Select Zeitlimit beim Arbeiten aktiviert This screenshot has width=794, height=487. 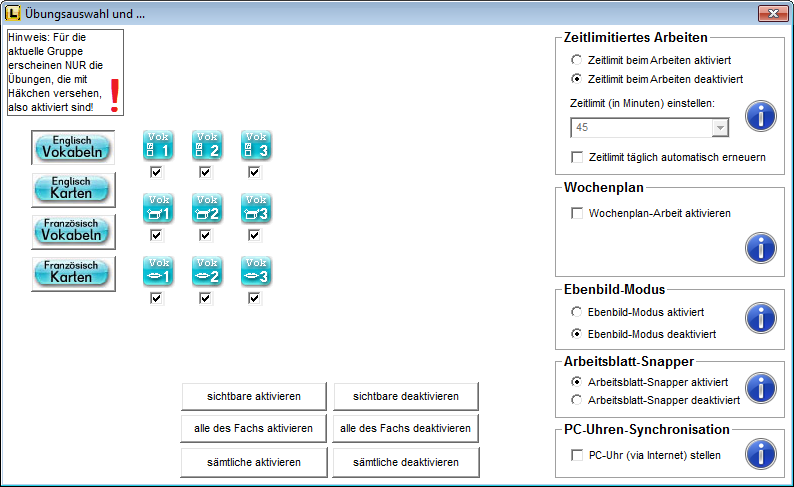coord(576,60)
